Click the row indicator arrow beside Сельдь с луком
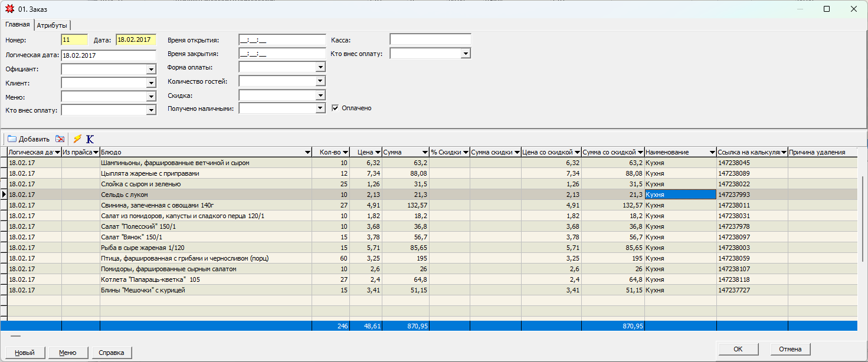868x362 pixels. click(4, 195)
